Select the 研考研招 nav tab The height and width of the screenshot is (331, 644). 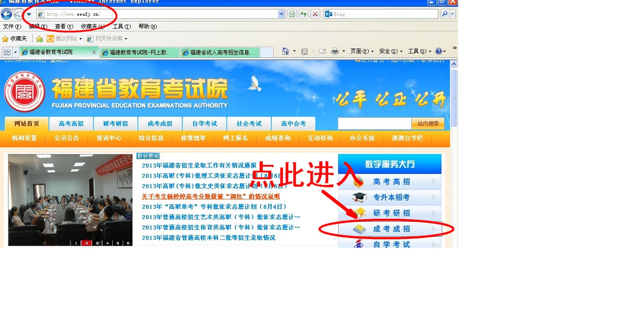pos(115,124)
